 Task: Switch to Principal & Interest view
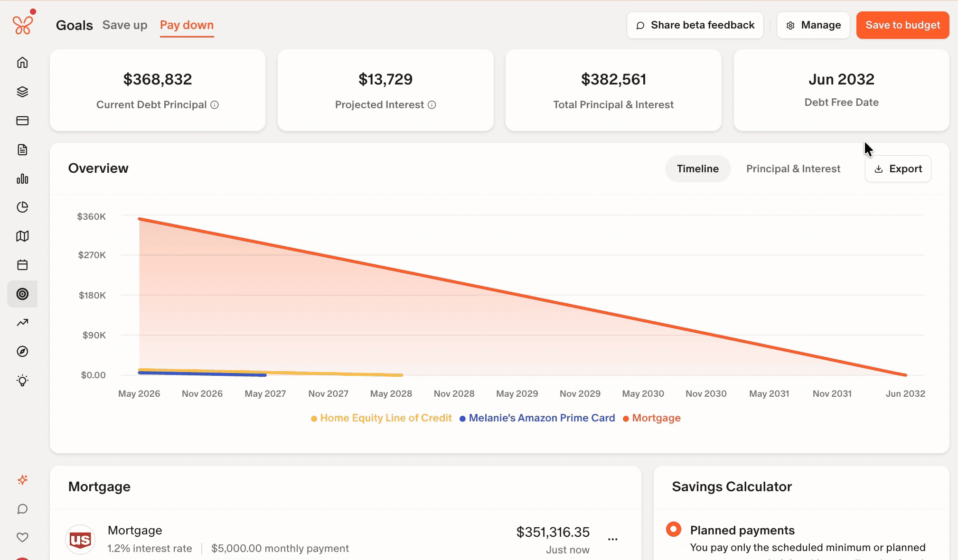793,168
